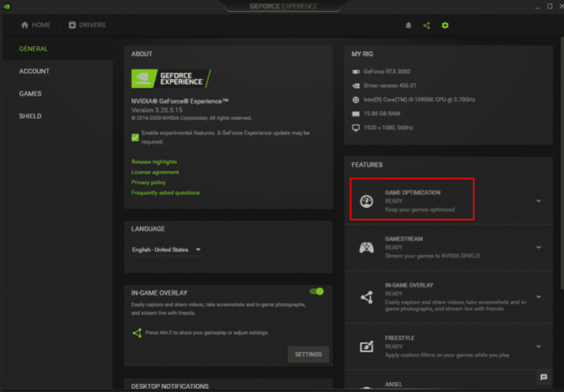Click the green settings gear icon
This screenshot has width=564, height=392.
[445, 26]
